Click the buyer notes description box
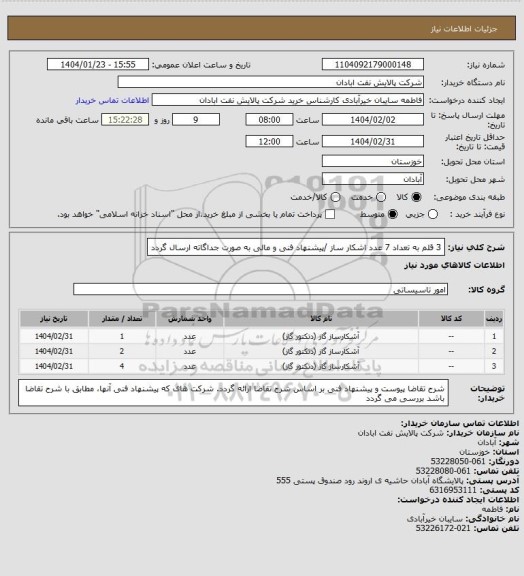Viewport: 524px width, 576px height. 234,393
